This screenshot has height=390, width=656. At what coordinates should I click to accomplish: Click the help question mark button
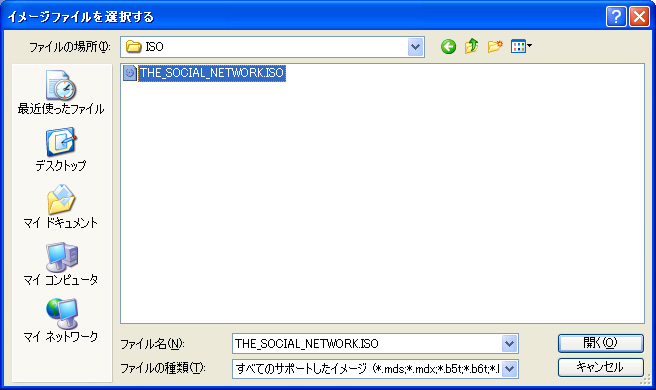tap(616, 17)
